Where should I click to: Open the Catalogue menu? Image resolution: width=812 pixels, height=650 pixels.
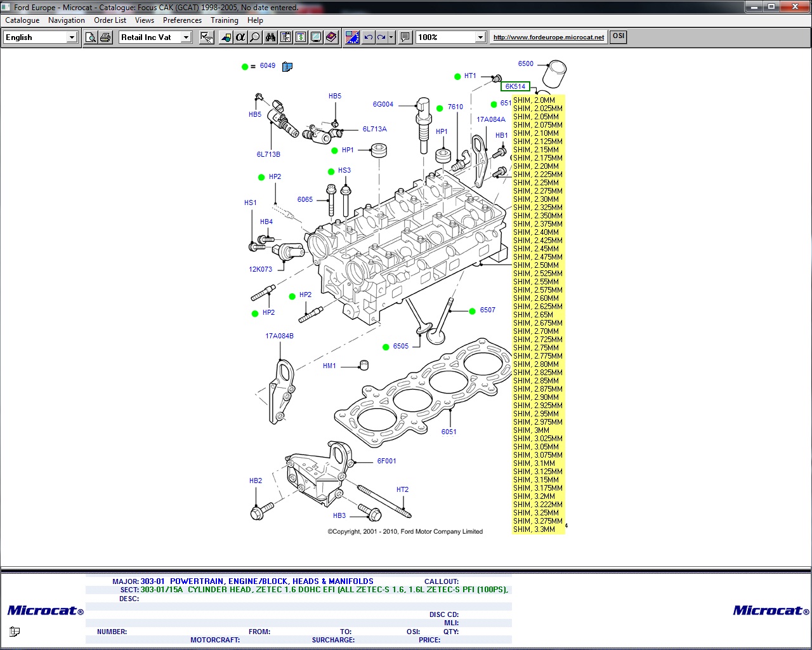tap(22, 20)
